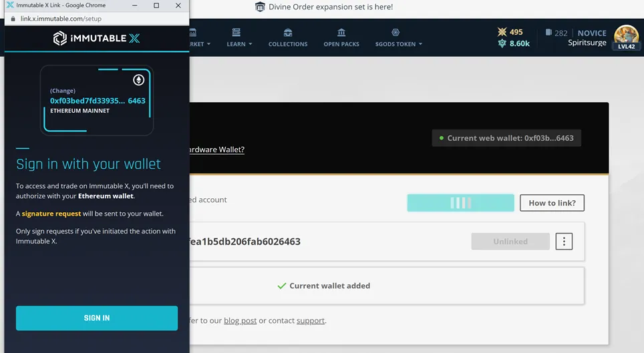Viewport: 644px width, 353px height.
Task: Click the Open Packs temple icon
Action: pos(341,32)
